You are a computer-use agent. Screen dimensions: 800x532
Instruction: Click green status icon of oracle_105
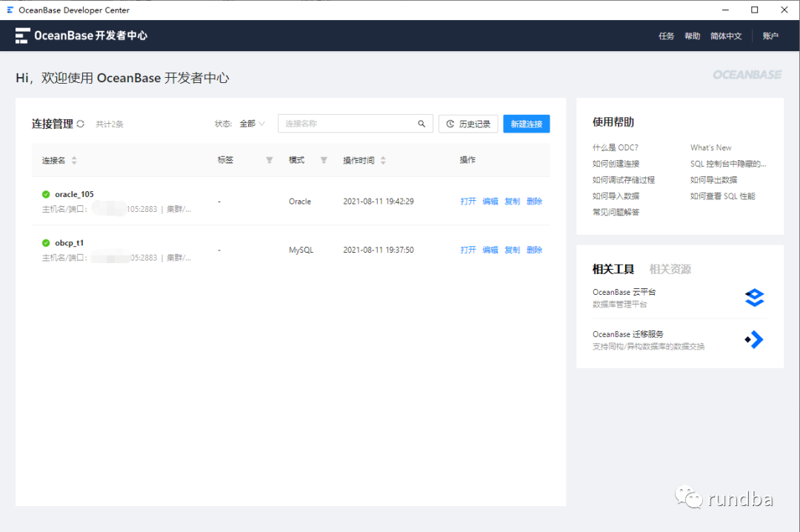click(46, 194)
